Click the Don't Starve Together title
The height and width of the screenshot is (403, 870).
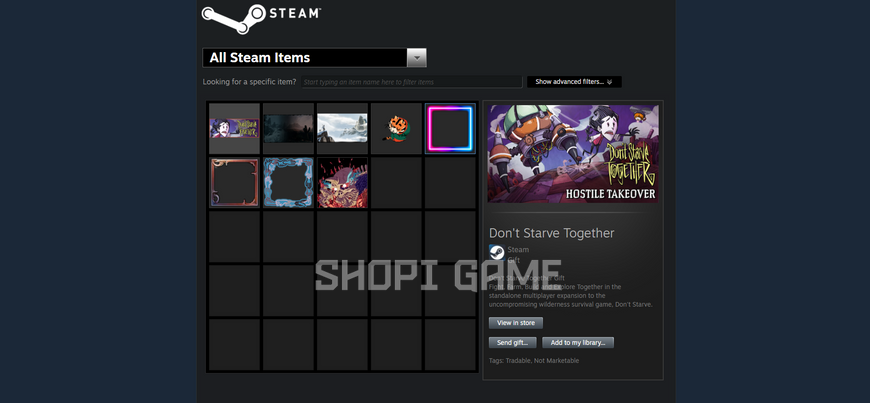click(552, 233)
